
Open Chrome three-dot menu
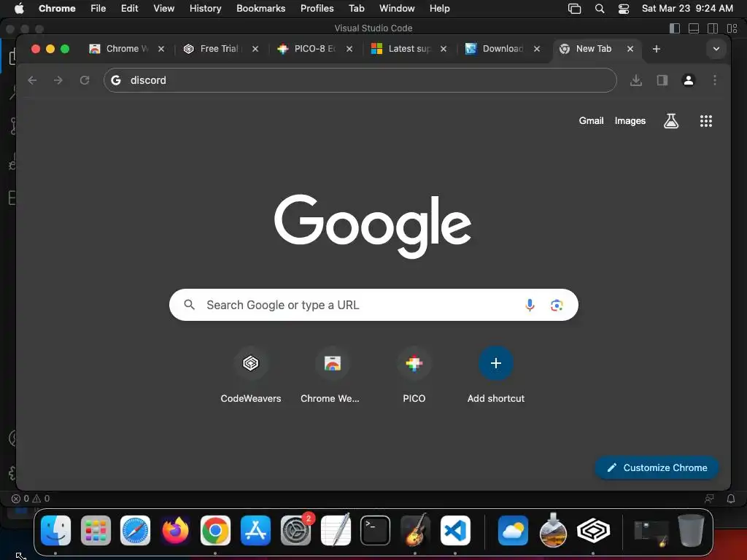715,80
